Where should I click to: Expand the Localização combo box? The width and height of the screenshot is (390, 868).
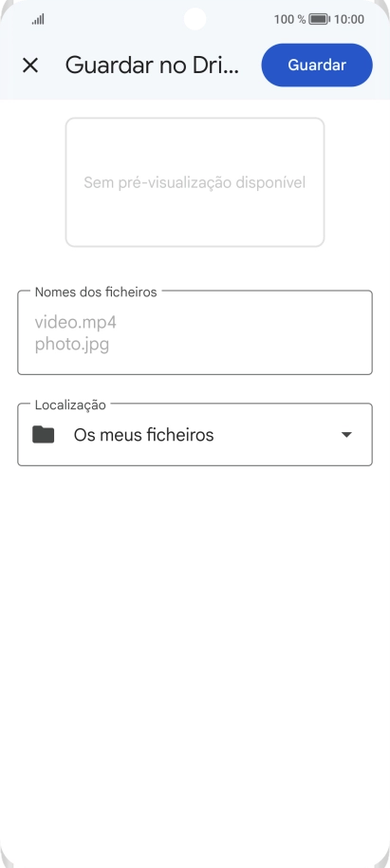coord(195,435)
